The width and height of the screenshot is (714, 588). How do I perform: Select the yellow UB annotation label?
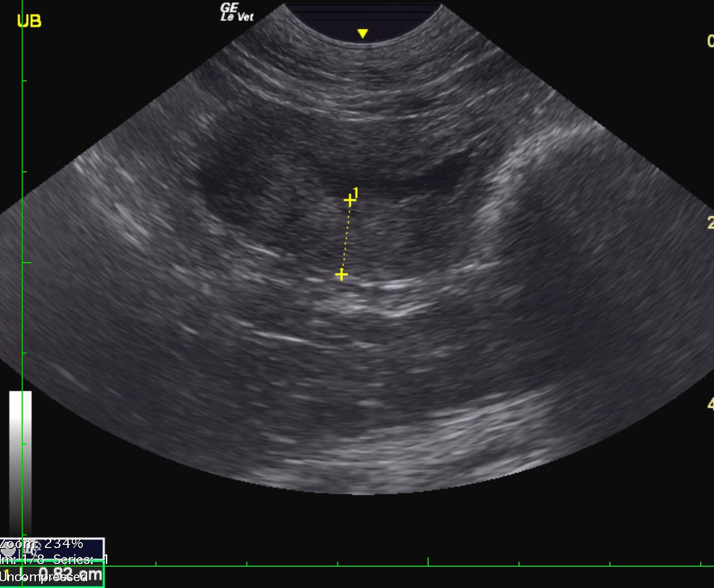(x=29, y=21)
